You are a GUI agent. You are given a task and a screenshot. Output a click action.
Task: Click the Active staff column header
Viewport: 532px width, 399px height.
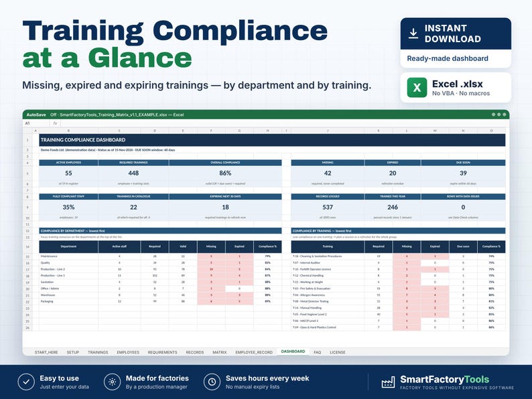pos(119,247)
